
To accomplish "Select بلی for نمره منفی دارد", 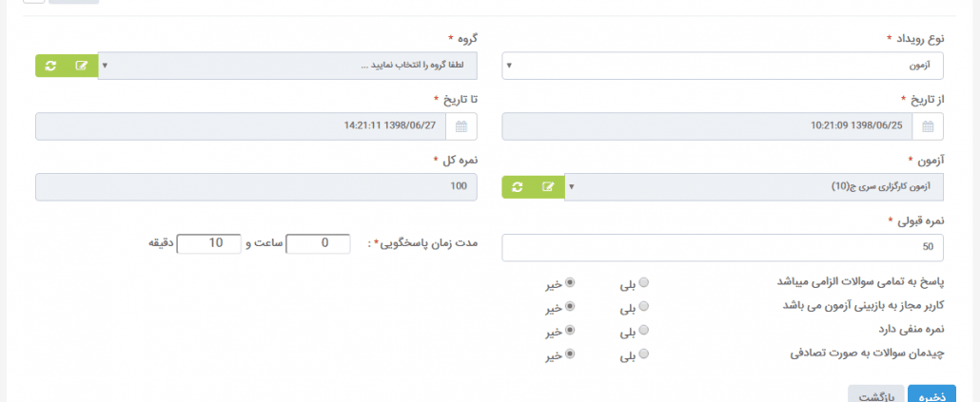I will click(644, 330).
